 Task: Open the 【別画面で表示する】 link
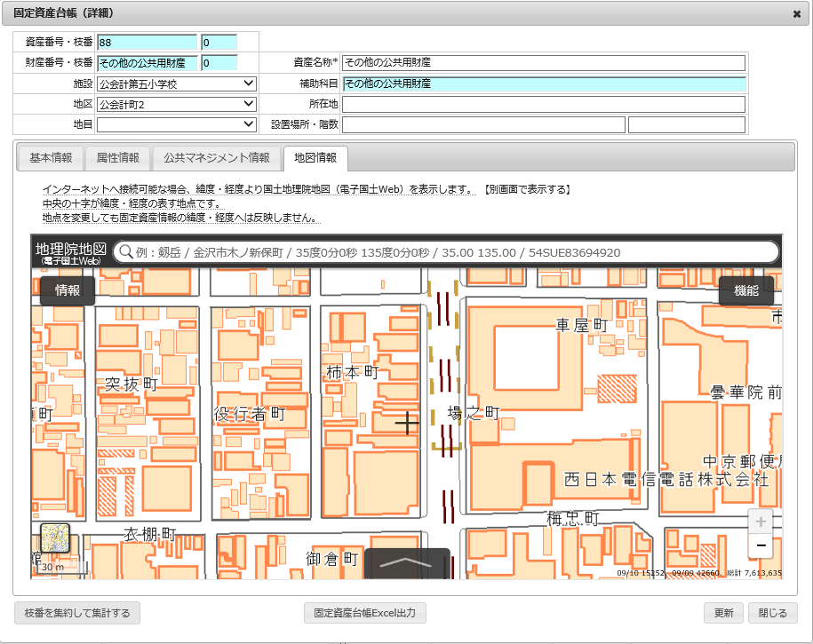point(526,189)
